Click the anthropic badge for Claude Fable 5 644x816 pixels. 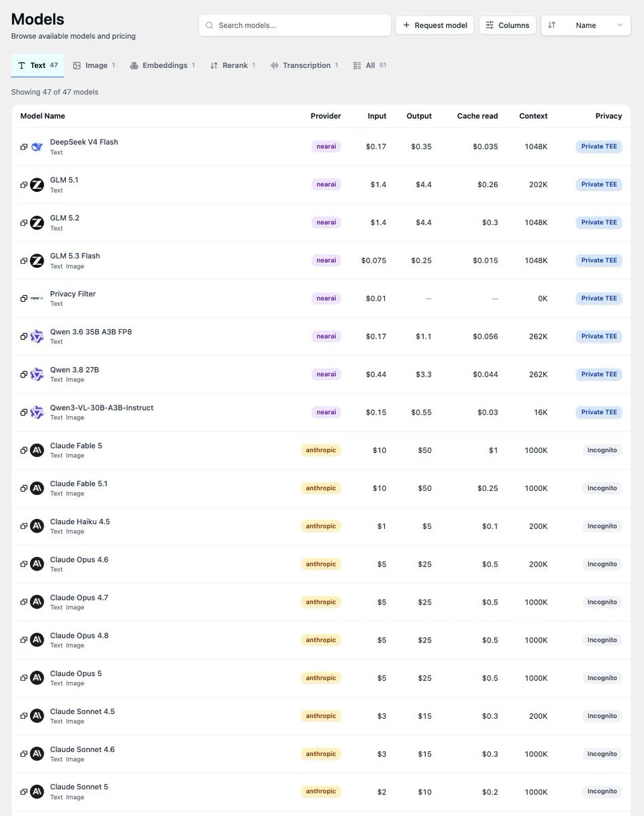click(321, 450)
